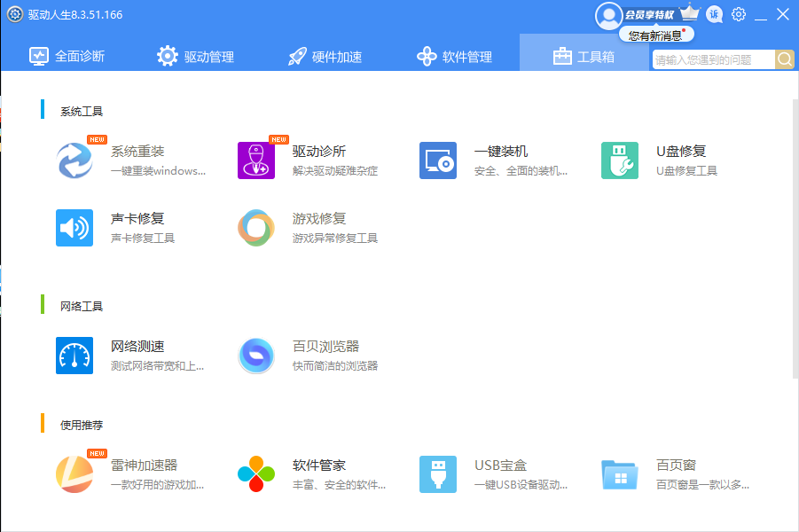Click the 快而简洁的浏览器 description
799x532 pixels.
coord(335,366)
